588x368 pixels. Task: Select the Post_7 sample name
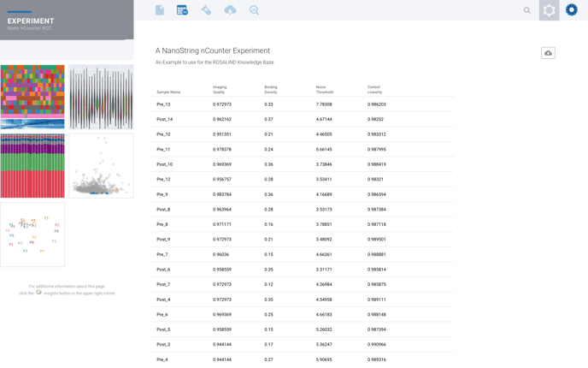pyautogui.click(x=163, y=284)
